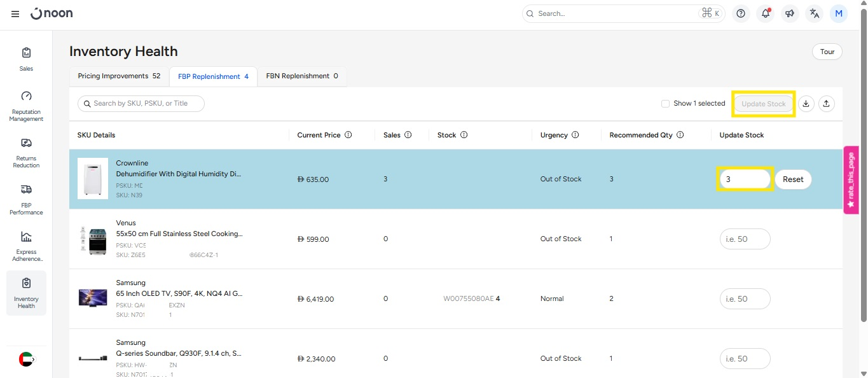Screen dimensions: 868x378
Task: Click the announcements megaphone icon
Action: click(x=790, y=13)
